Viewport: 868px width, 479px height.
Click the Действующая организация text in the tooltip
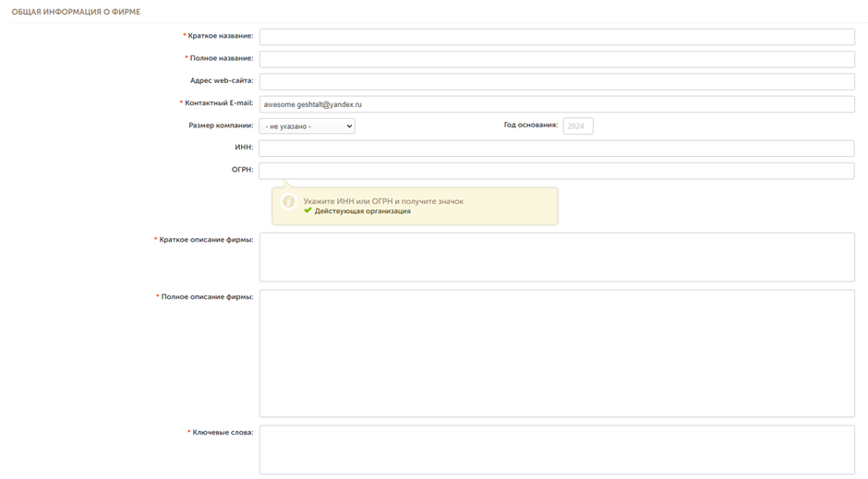[x=362, y=211]
